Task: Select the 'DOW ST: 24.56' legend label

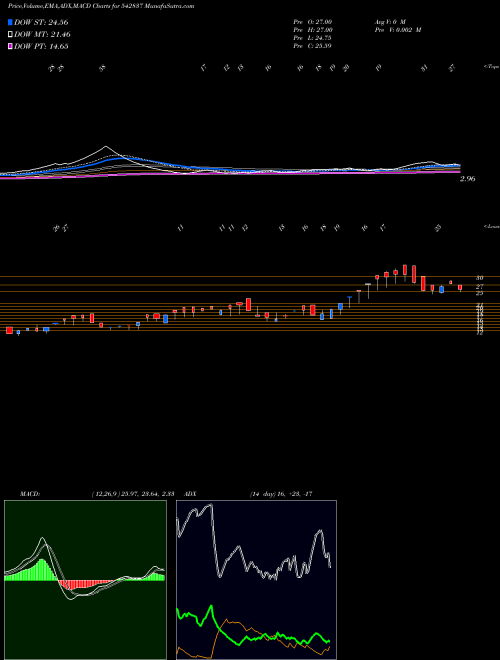Action: click(x=41, y=22)
